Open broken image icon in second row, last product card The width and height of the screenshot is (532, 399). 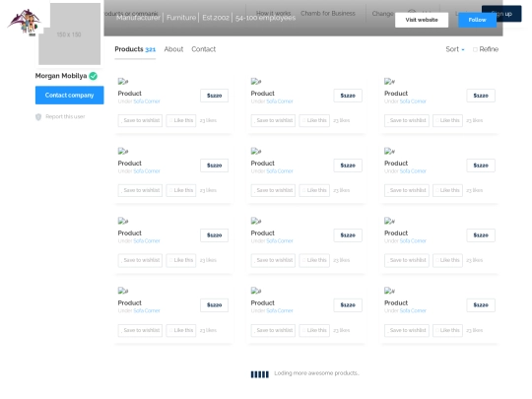pyautogui.click(x=389, y=151)
